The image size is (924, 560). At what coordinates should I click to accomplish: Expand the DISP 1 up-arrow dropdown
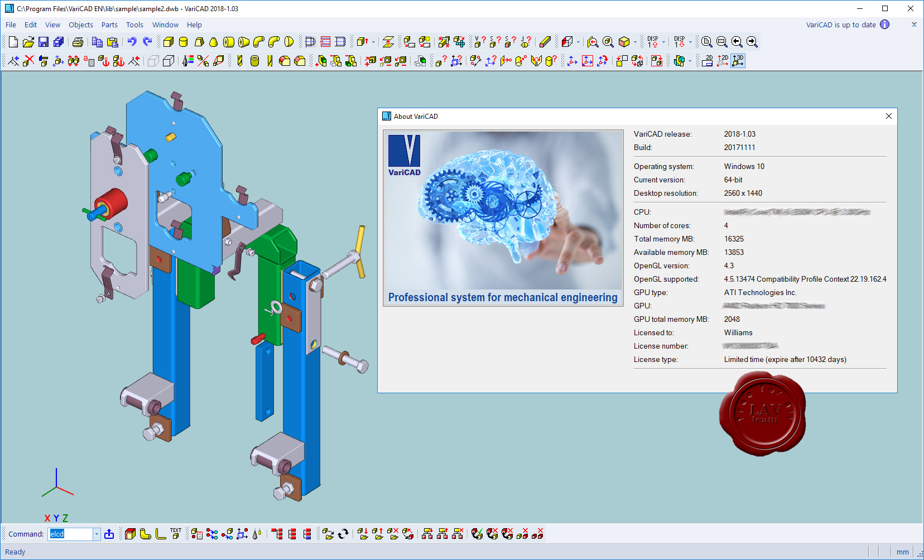tap(663, 42)
